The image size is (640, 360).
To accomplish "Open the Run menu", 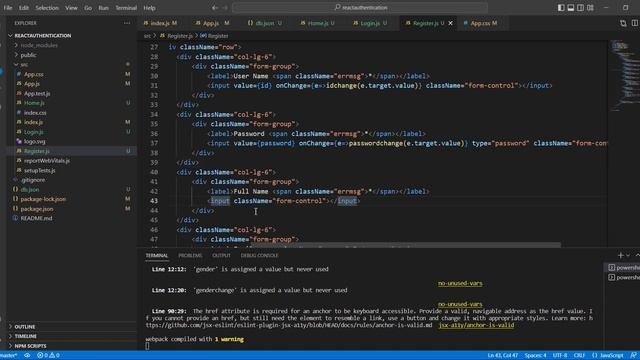I will 103,8.
